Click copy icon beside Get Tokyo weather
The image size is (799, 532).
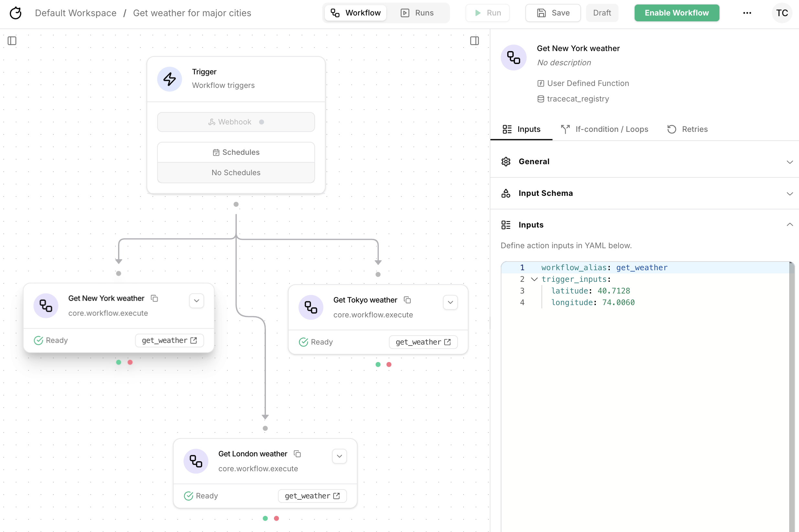coord(407,300)
